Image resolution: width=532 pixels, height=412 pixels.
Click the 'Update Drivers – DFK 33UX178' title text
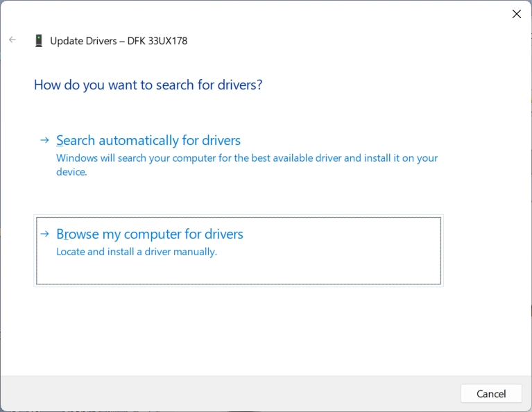coord(119,41)
